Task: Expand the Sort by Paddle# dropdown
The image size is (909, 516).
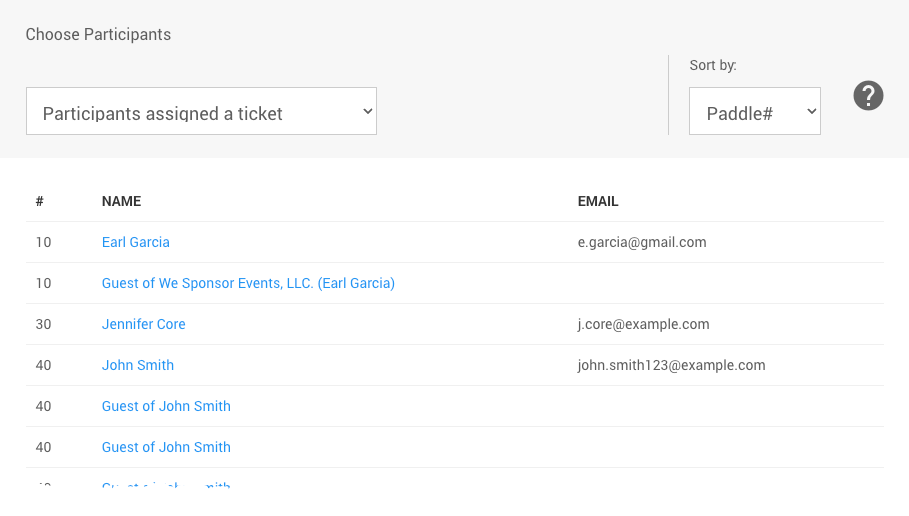Action: click(754, 112)
